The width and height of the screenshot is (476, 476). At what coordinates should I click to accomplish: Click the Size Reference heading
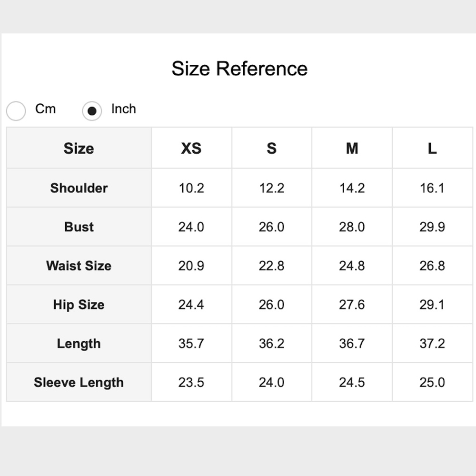pos(239,69)
